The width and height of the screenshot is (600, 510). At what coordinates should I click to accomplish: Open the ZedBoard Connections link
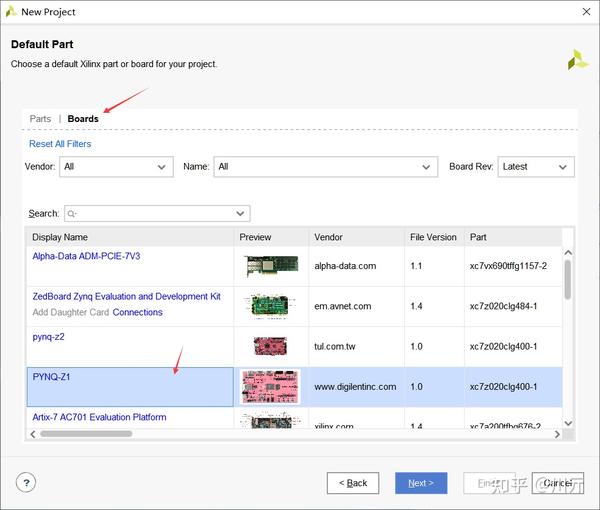pos(137,312)
